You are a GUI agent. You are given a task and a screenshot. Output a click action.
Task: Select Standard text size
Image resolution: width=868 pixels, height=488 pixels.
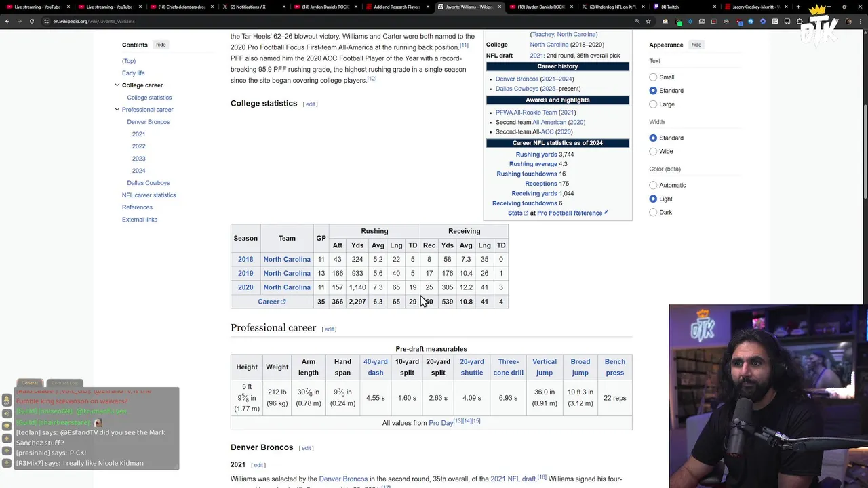coord(653,91)
